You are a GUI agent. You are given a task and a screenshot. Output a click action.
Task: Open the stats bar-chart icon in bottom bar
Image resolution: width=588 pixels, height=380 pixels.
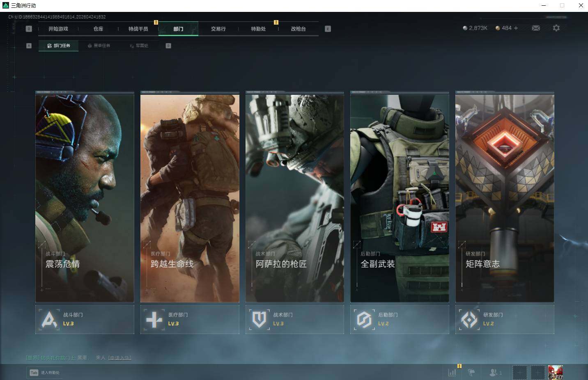[452, 373]
